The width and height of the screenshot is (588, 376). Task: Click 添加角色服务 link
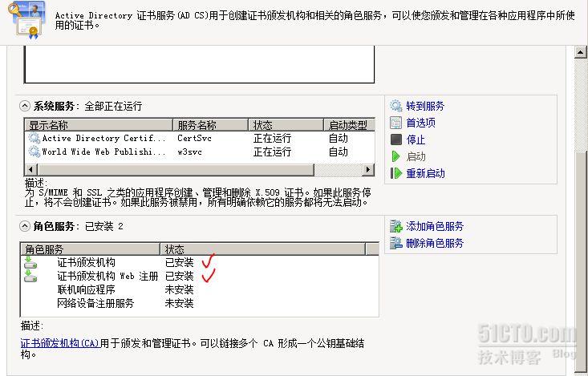coord(435,226)
